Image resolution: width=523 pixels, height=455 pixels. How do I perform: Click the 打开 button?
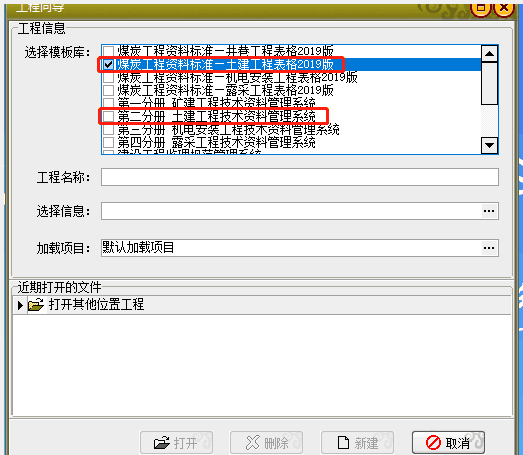176,443
